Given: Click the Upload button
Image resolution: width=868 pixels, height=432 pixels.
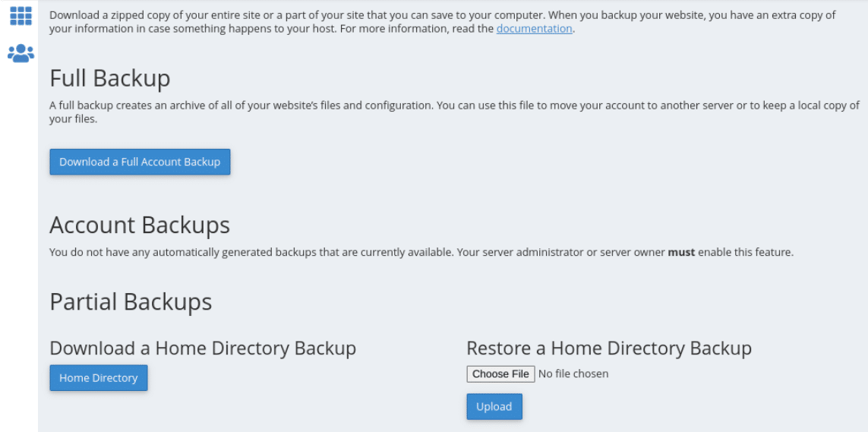Looking at the screenshot, I should tap(494, 407).
